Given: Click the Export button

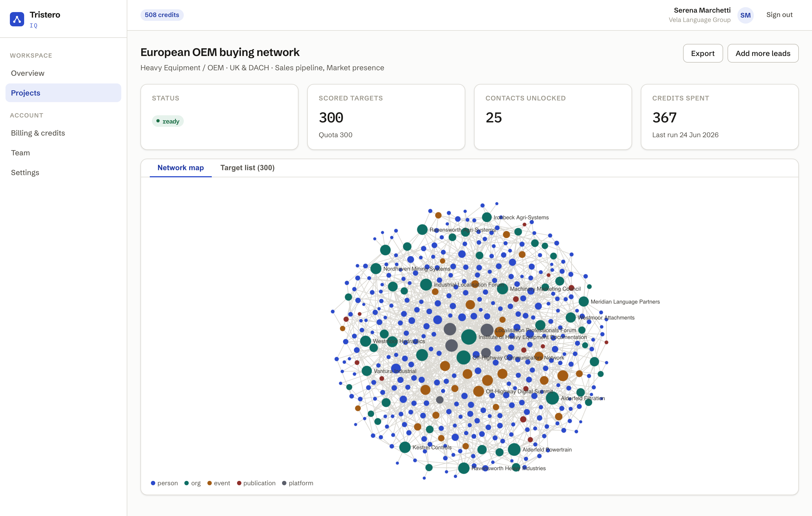Looking at the screenshot, I should [703, 53].
